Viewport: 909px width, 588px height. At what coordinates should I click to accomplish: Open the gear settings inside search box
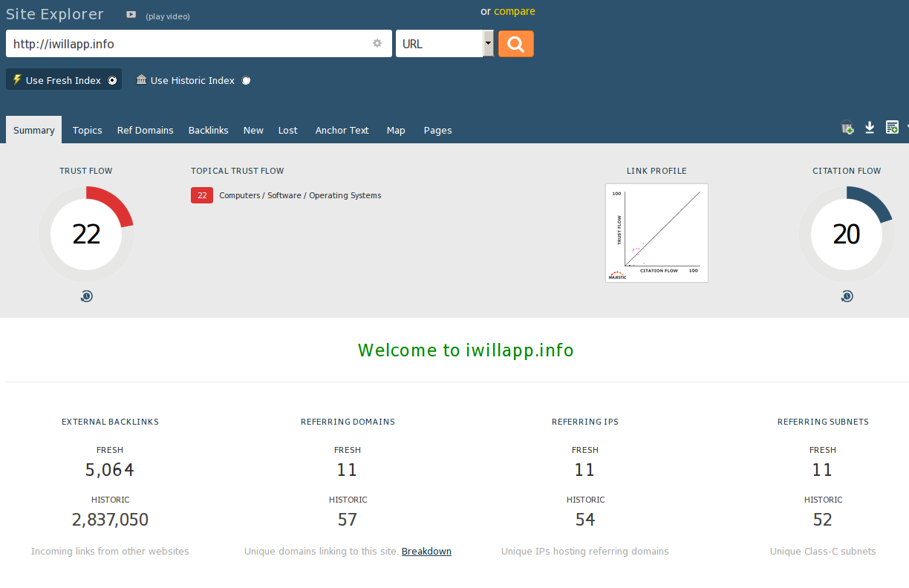pyautogui.click(x=377, y=44)
